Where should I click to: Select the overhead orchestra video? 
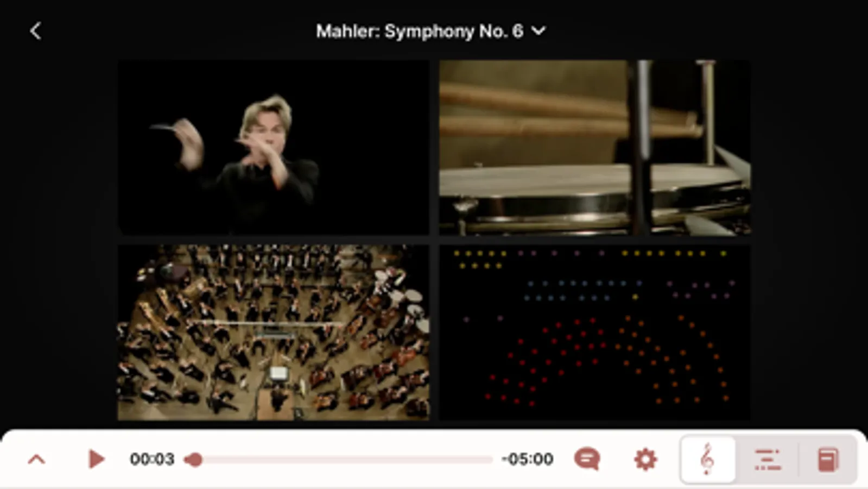point(274,332)
